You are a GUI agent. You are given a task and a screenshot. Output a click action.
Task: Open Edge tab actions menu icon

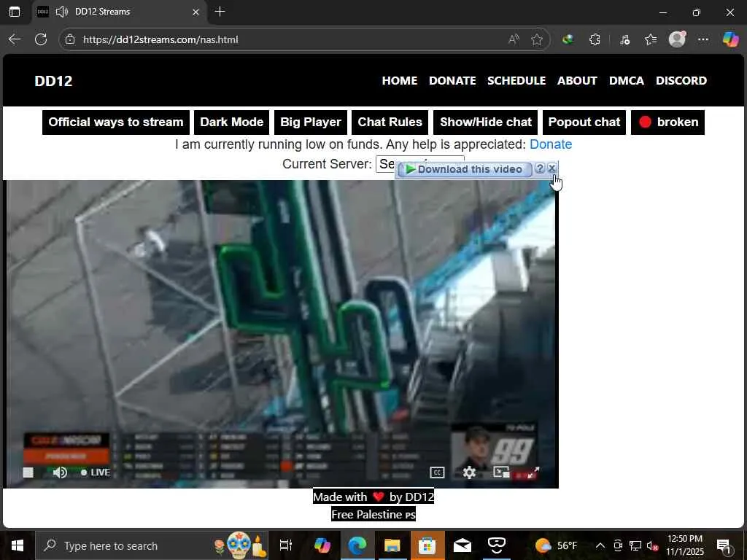[15, 12]
